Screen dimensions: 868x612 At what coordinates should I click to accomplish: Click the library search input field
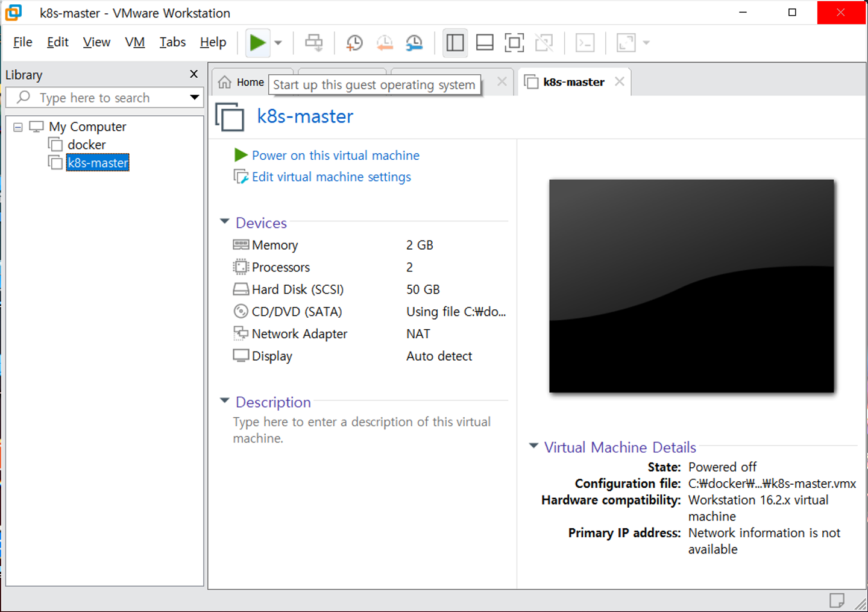point(96,98)
